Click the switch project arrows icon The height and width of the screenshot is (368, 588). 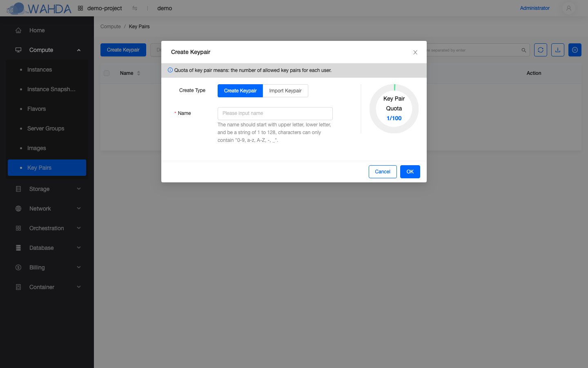click(135, 8)
